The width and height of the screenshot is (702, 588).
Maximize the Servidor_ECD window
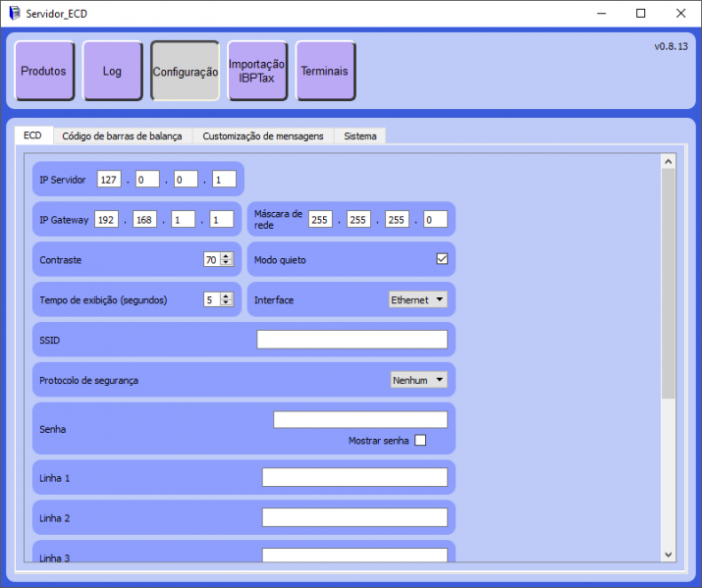tap(641, 14)
